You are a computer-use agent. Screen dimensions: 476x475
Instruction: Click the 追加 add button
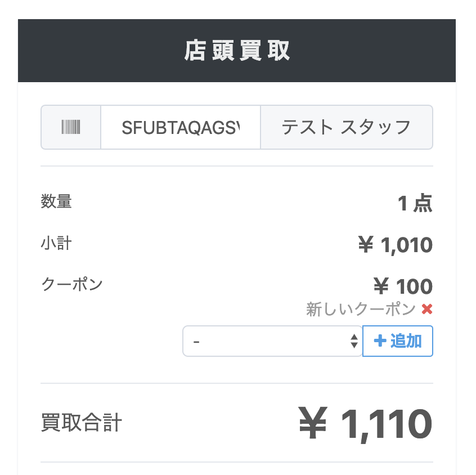point(398,341)
